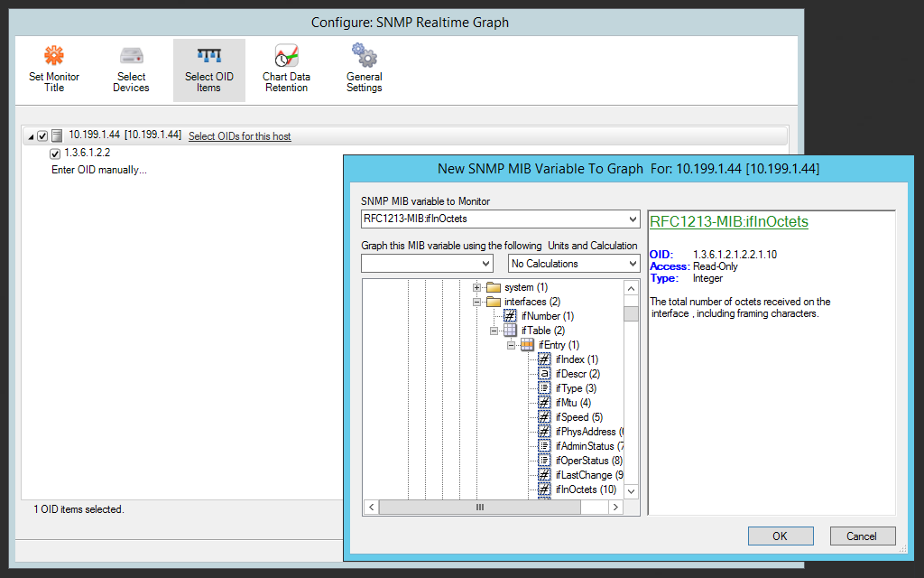Select the ifSpeed numeric icon
This screenshot has width=924, height=578.
click(x=545, y=416)
